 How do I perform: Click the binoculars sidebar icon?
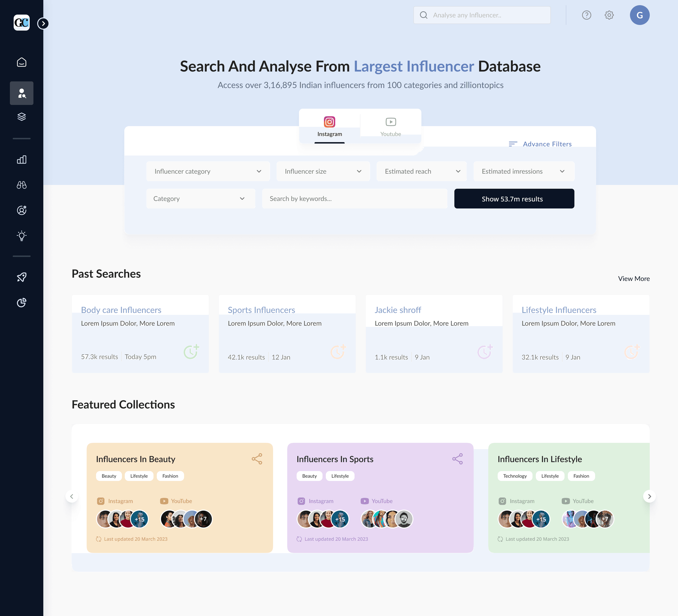click(x=21, y=185)
